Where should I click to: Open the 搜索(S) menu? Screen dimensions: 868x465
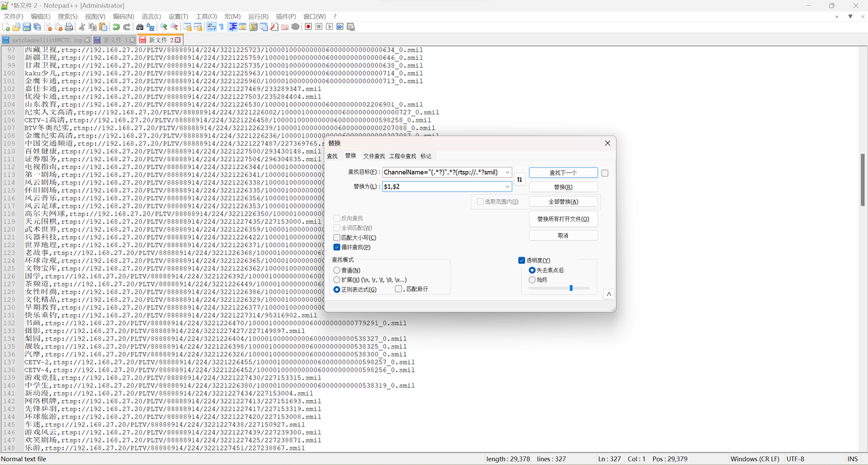[x=68, y=17]
